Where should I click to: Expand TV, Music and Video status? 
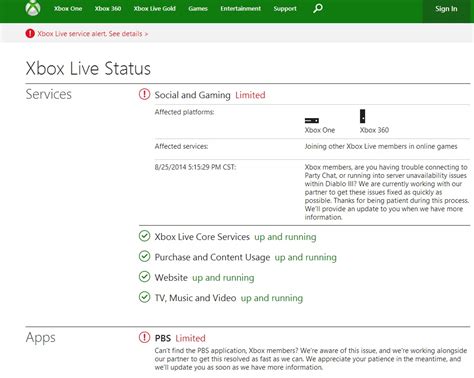coord(195,298)
